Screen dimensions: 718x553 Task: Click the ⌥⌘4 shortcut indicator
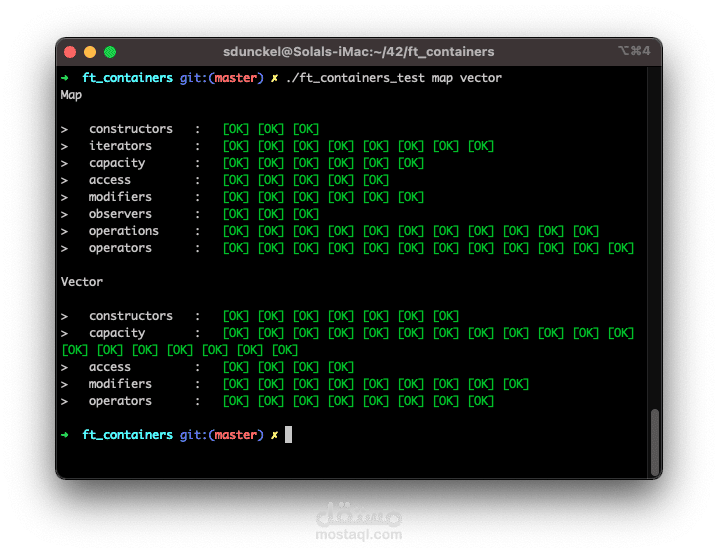634,51
